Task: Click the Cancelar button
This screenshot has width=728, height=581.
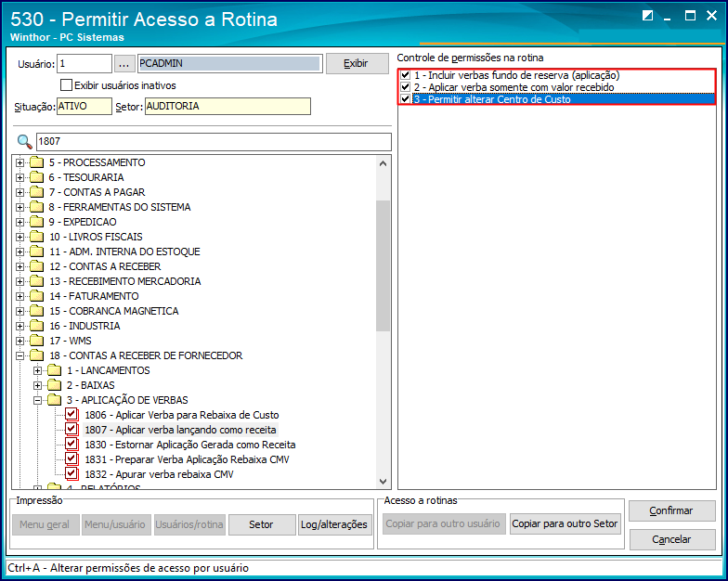Action: click(x=672, y=539)
